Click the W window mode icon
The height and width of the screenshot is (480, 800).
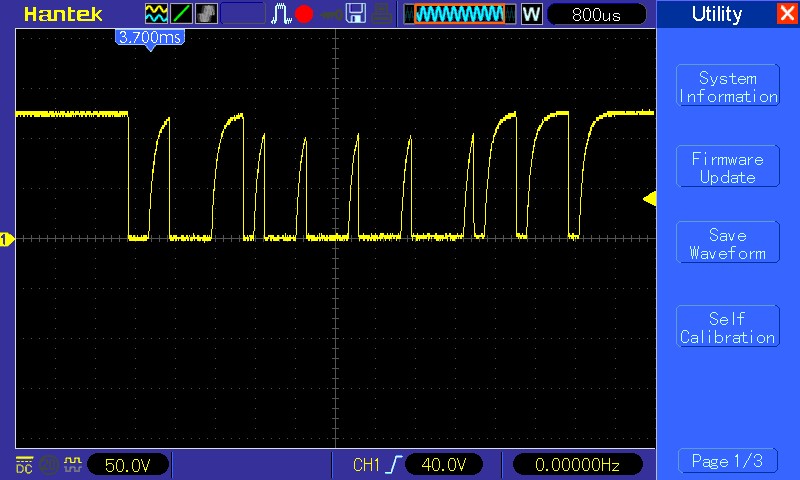(531, 14)
